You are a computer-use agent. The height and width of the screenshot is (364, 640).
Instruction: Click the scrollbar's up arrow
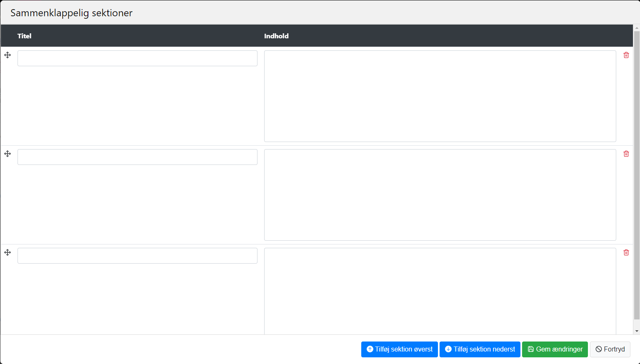pos(636,28)
